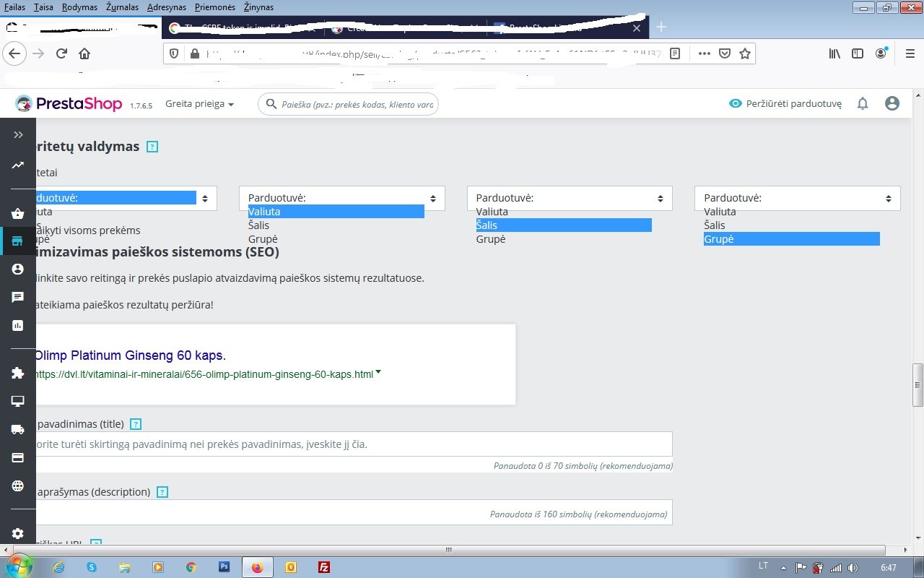Open the Customer Service chat sidebar icon

coord(18,297)
